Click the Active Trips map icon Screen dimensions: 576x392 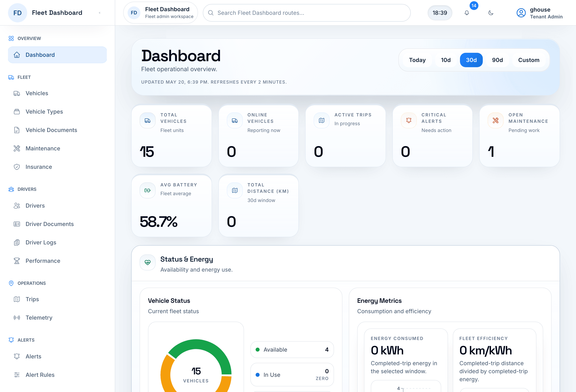pyautogui.click(x=321, y=120)
